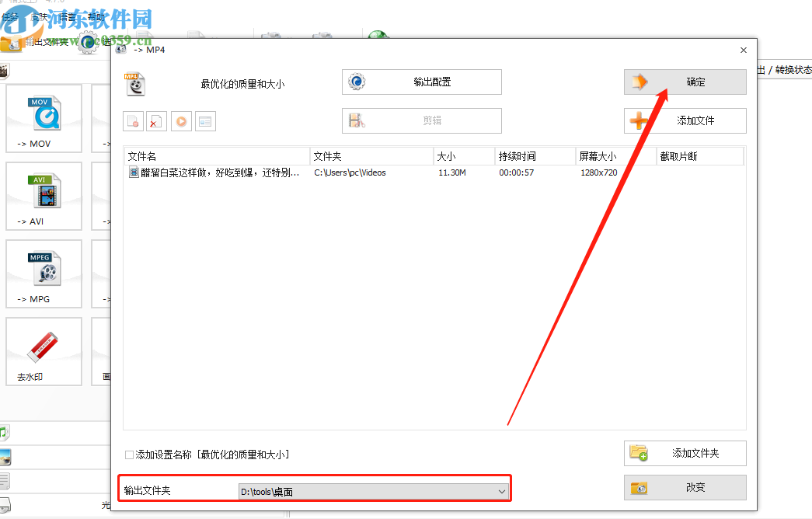Click the 屏幕大小 column header

615,156
